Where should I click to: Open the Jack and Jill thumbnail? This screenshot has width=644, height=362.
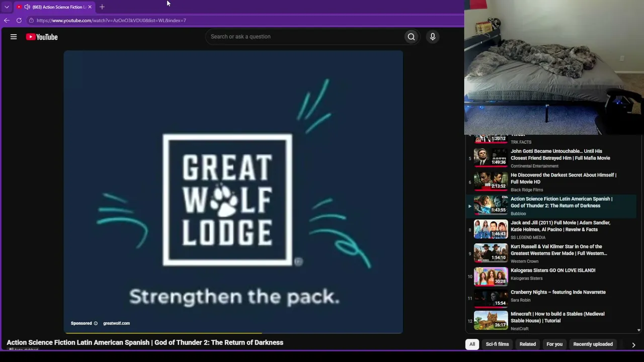(491, 229)
